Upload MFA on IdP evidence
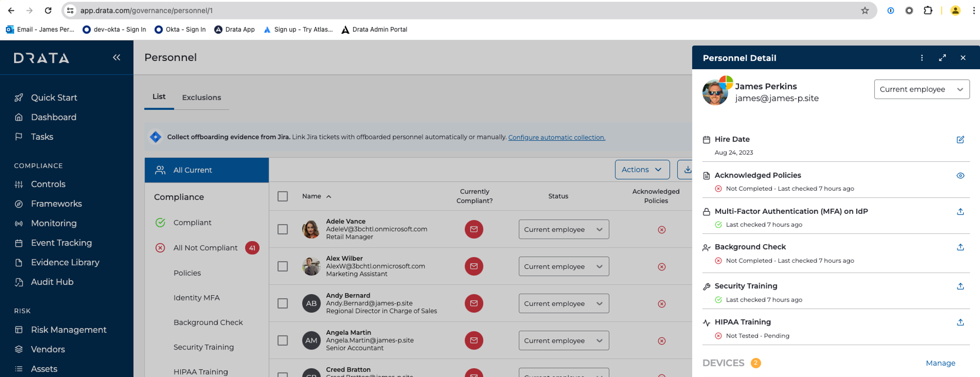 coord(960,212)
